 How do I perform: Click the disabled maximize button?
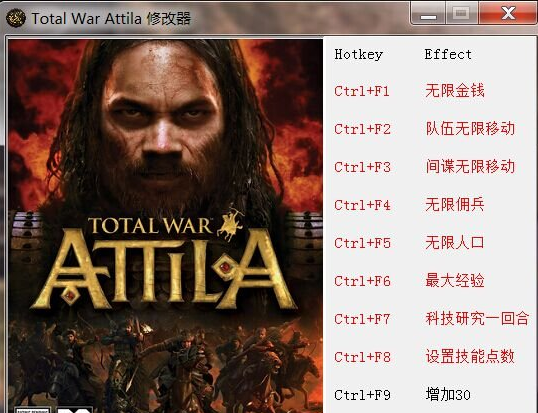pyautogui.click(x=461, y=14)
